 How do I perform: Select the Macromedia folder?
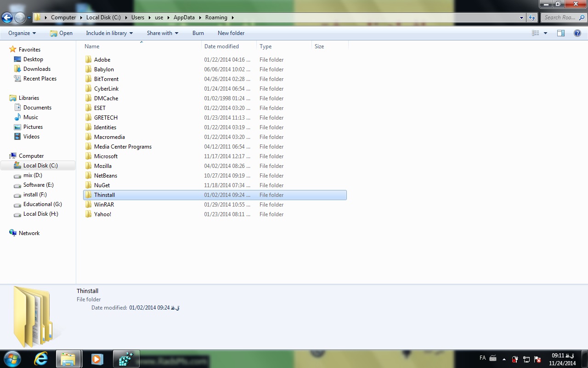215,137
